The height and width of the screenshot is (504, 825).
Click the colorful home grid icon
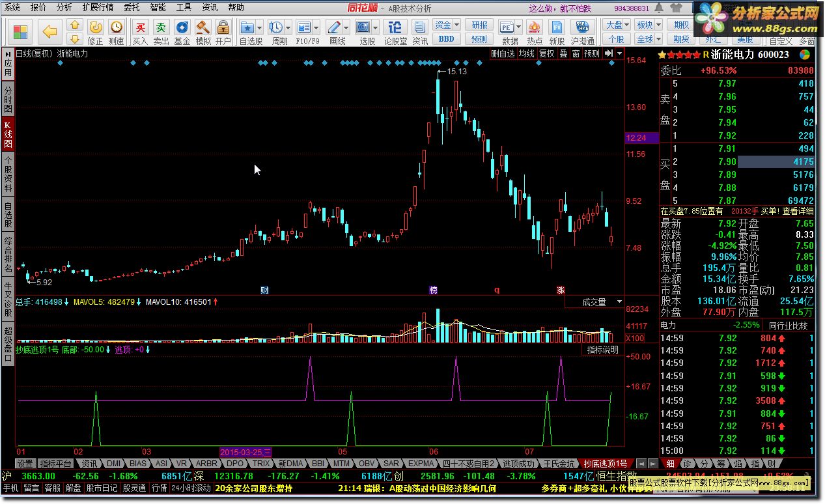coord(21,31)
